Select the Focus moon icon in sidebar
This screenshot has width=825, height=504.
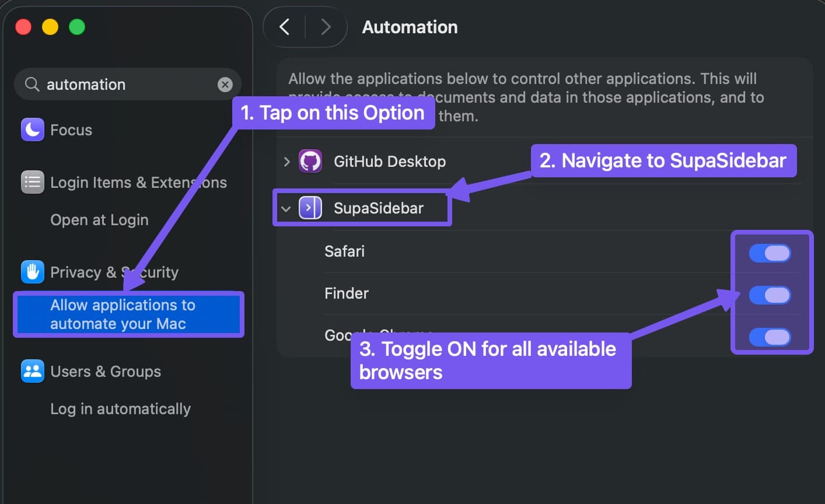[32, 129]
